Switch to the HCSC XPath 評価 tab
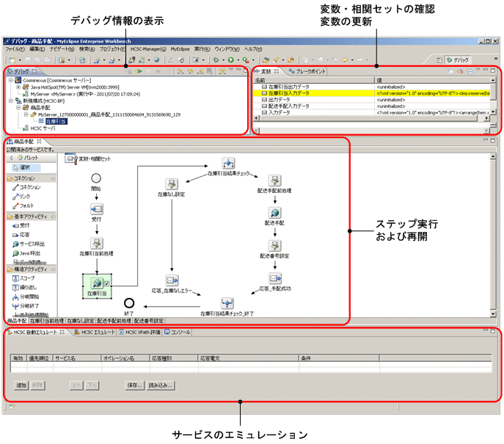This screenshot has height=444, width=504. 139,332
